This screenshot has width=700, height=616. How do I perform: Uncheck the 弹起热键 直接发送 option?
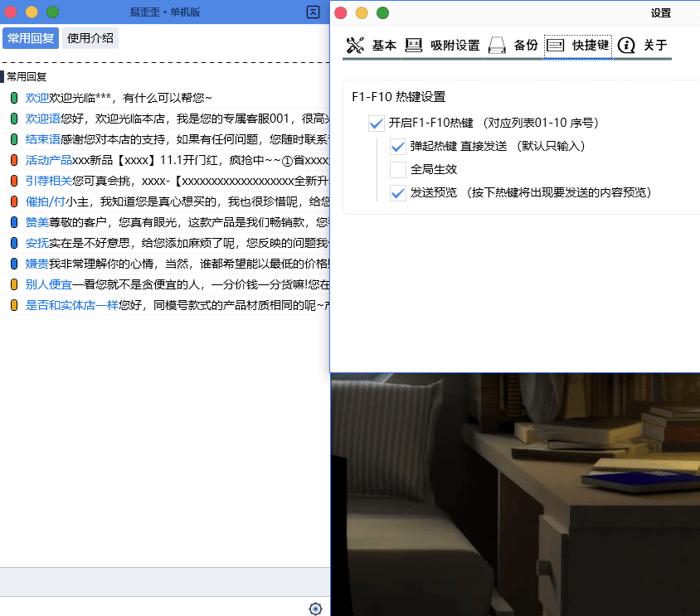pyautogui.click(x=396, y=146)
